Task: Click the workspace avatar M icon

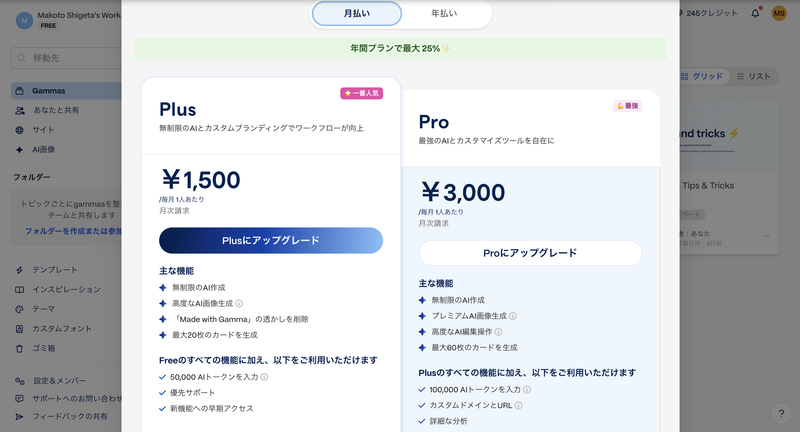Action: (24, 20)
